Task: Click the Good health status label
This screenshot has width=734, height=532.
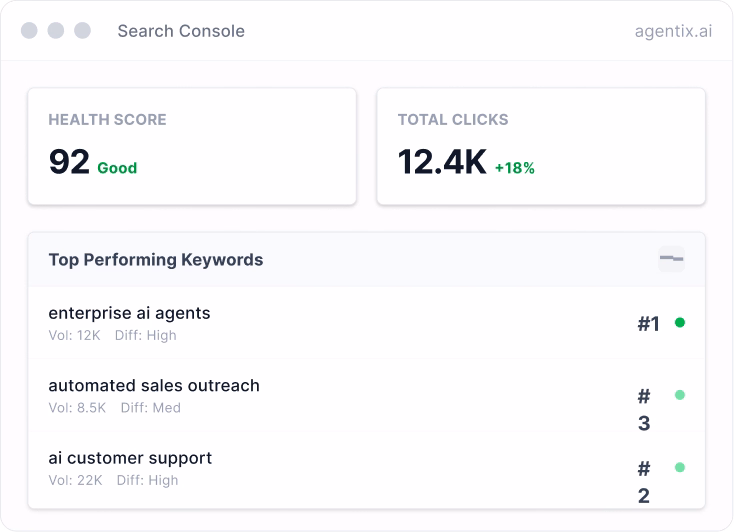Action: coord(117,168)
